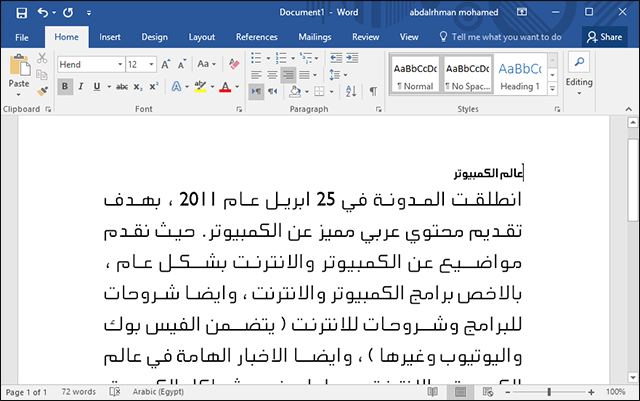Apply red font color
The width and height of the screenshot is (640, 401).
coord(225,87)
